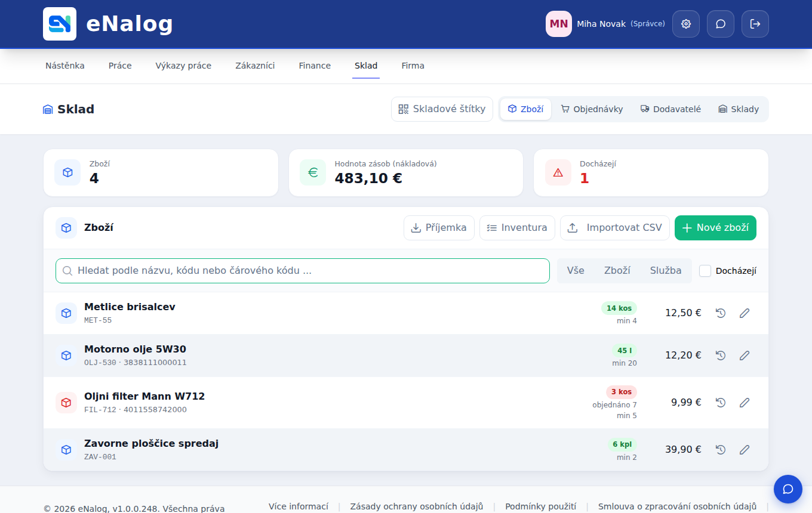Image resolution: width=812 pixels, height=513 pixels.
Task: Edit the Oljni filter Mann W712 item
Action: coord(745,403)
